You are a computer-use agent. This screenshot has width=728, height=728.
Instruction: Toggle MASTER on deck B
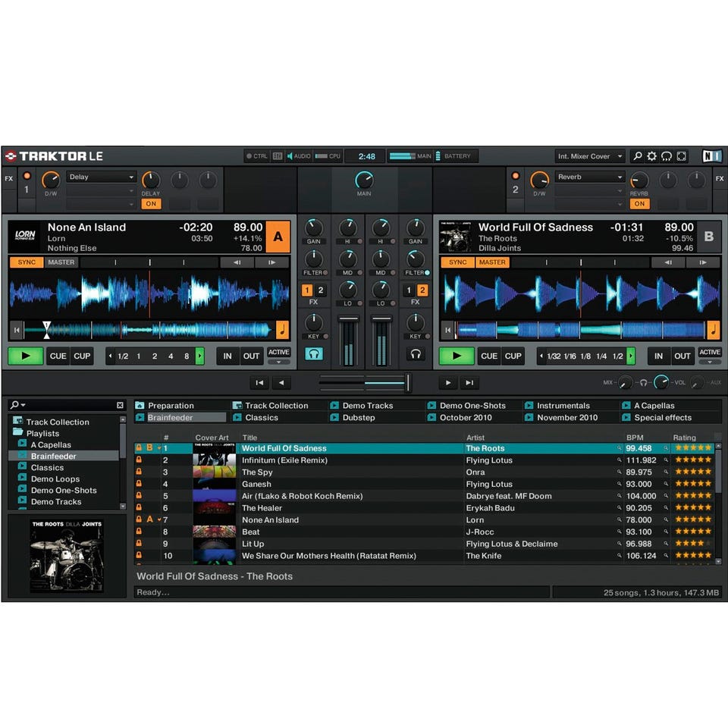click(492, 262)
